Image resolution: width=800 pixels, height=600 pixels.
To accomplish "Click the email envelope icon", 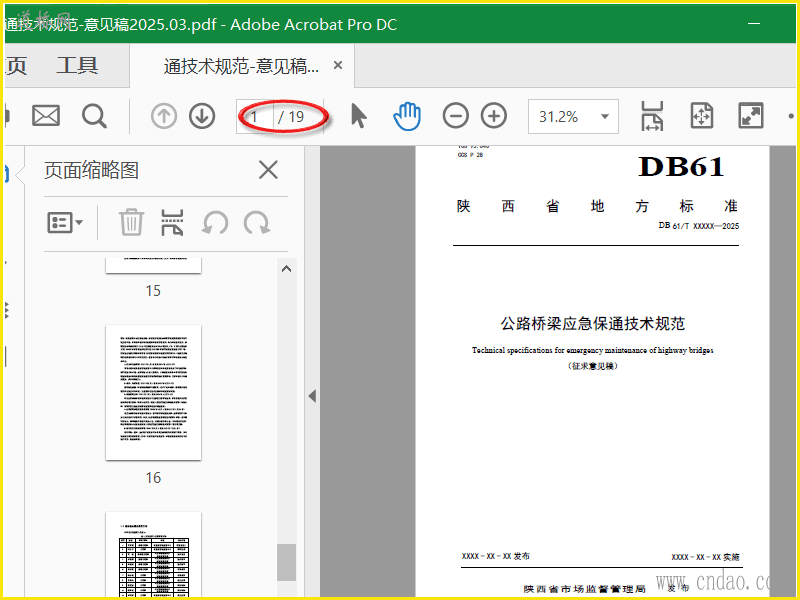I will [x=46, y=116].
